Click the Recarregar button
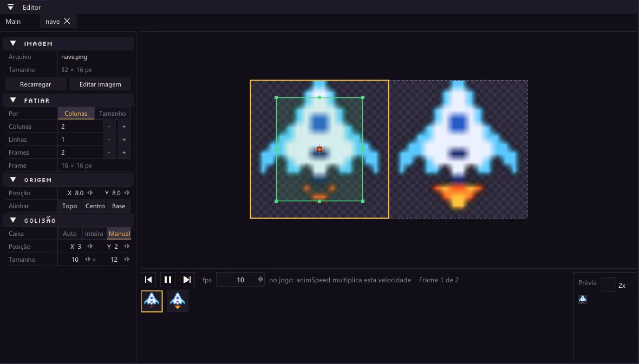 [x=35, y=84]
